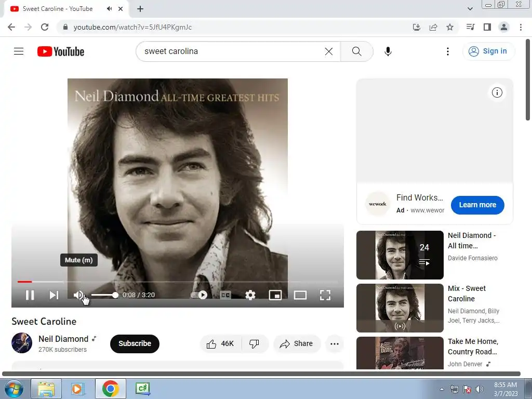Go forward in browser history
The image size is (532, 399).
pyautogui.click(x=28, y=27)
